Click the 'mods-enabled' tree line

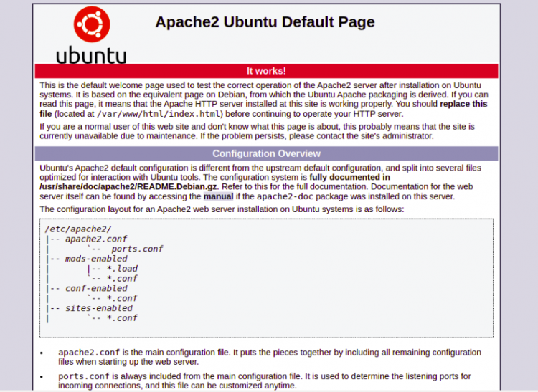pos(96,259)
